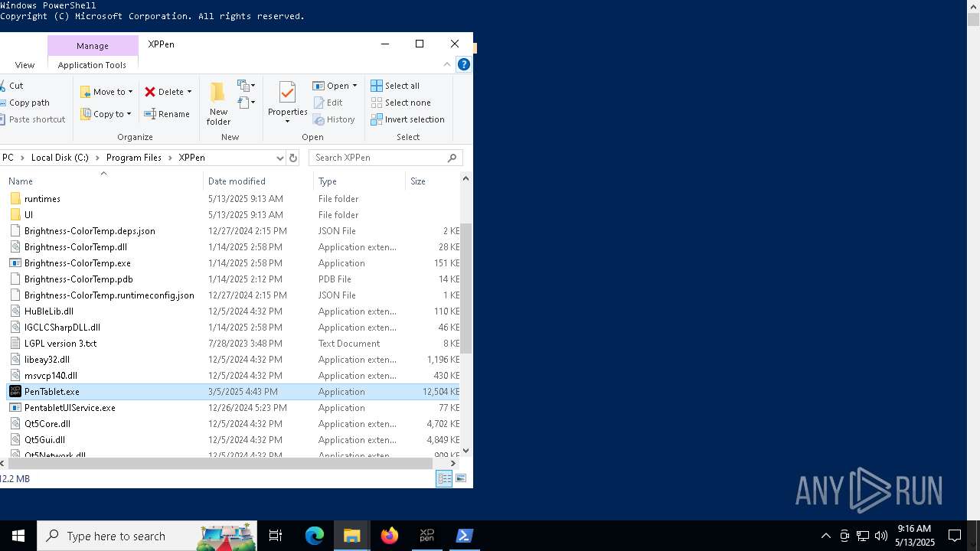Show hidden system tray icons
980x551 pixels.
(x=825, y=536)
